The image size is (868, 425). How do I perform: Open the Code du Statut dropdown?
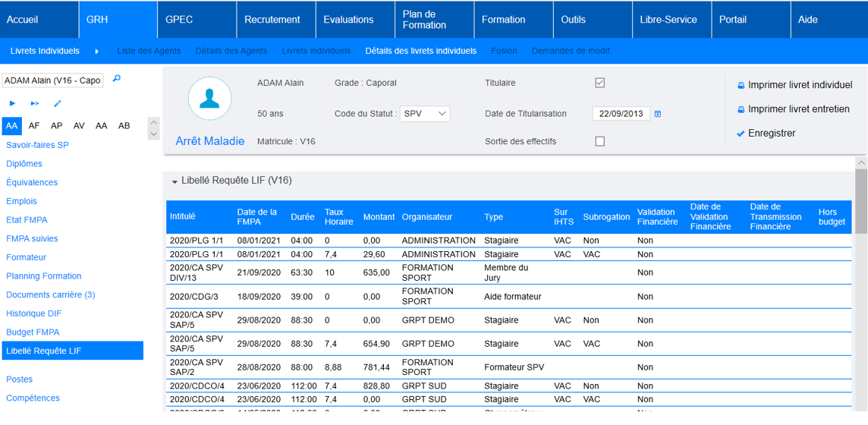(425, 114)
